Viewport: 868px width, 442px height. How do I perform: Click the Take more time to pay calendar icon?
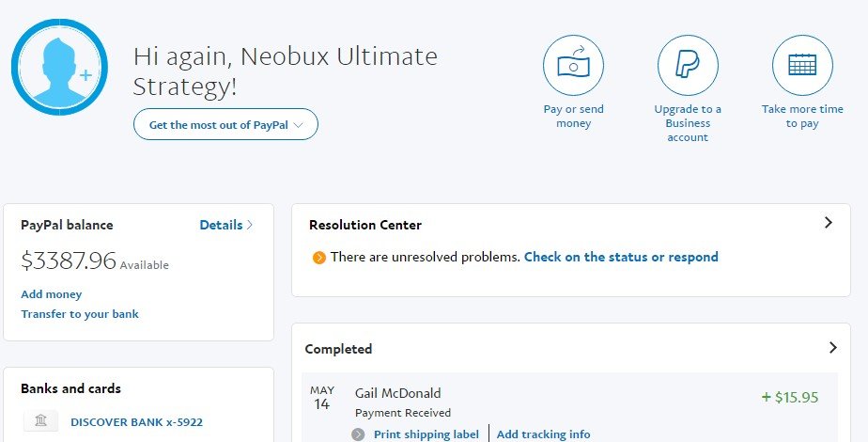coord(802,66)
